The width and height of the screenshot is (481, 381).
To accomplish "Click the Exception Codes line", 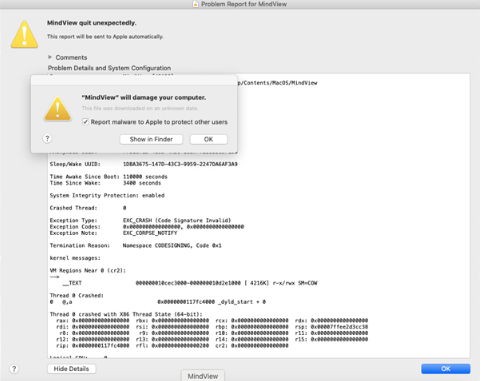I will tap(147, 227).
